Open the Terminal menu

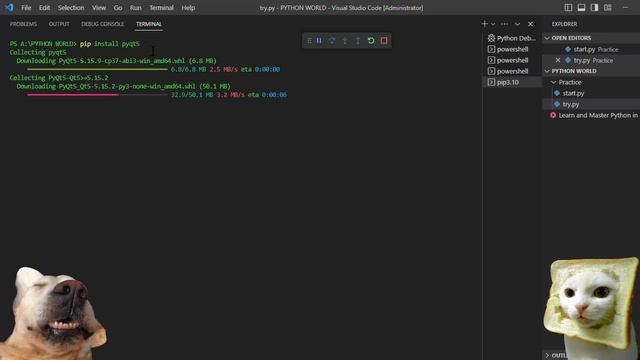coord(161,8)
